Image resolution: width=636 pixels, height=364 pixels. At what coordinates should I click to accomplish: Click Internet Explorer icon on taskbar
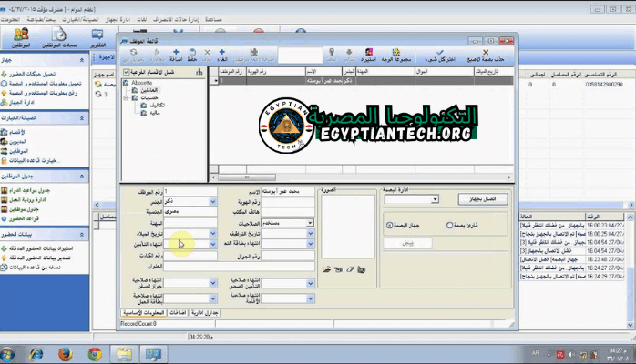pyautogui.click(x=36, y=354)
